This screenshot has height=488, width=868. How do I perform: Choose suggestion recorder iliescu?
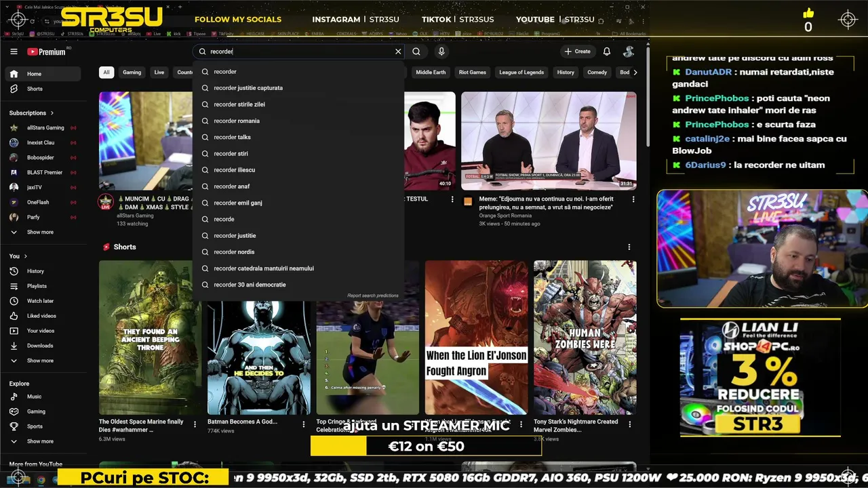tap(298, 170)
